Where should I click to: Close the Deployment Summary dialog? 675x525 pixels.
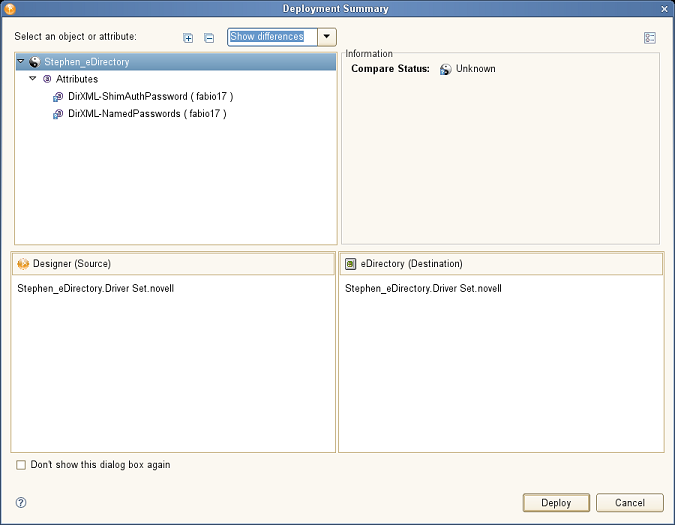664,8
